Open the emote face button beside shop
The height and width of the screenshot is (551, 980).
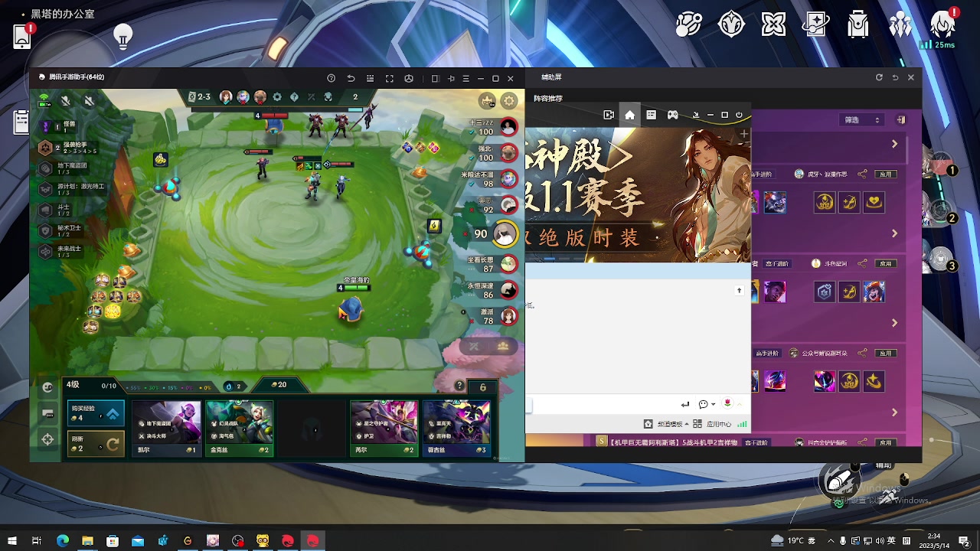pos(47,387)
